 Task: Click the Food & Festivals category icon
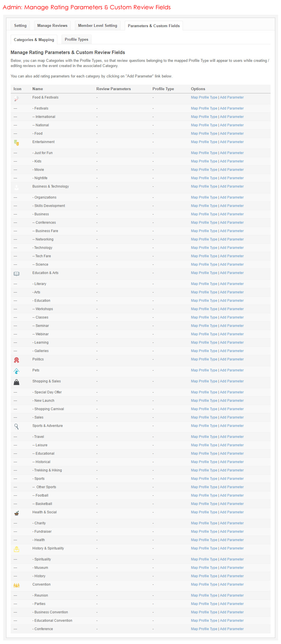[x=16, y=99]
